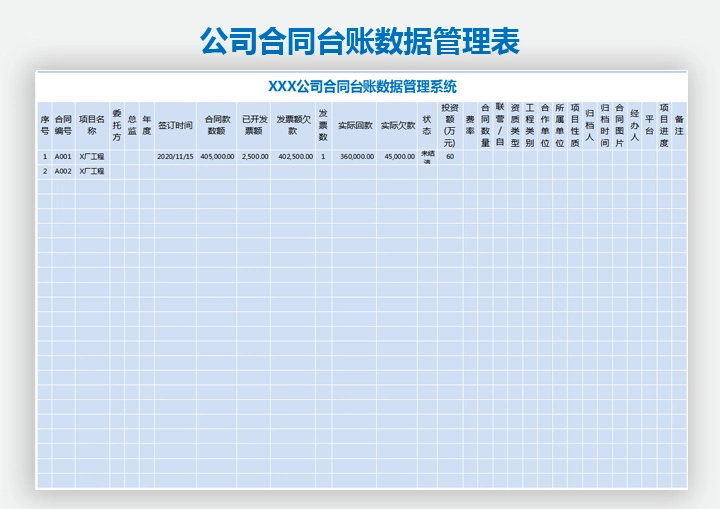The width and height of the screenshot is (720, 509).
Task: Click X厂工程 in the A002 row
Action: coord(92,171)
